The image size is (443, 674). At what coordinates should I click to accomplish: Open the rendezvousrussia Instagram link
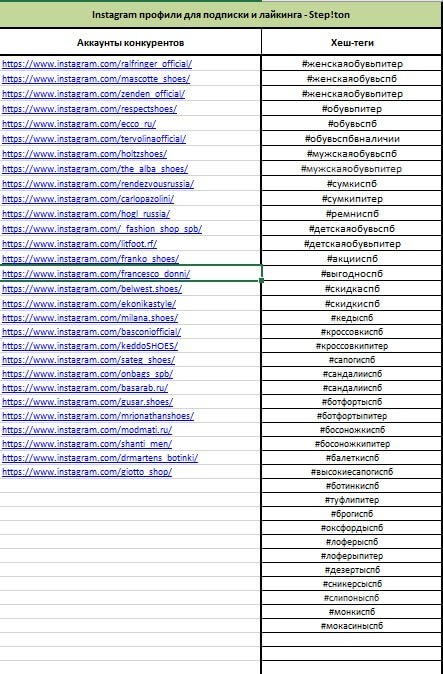pos(98,184)
